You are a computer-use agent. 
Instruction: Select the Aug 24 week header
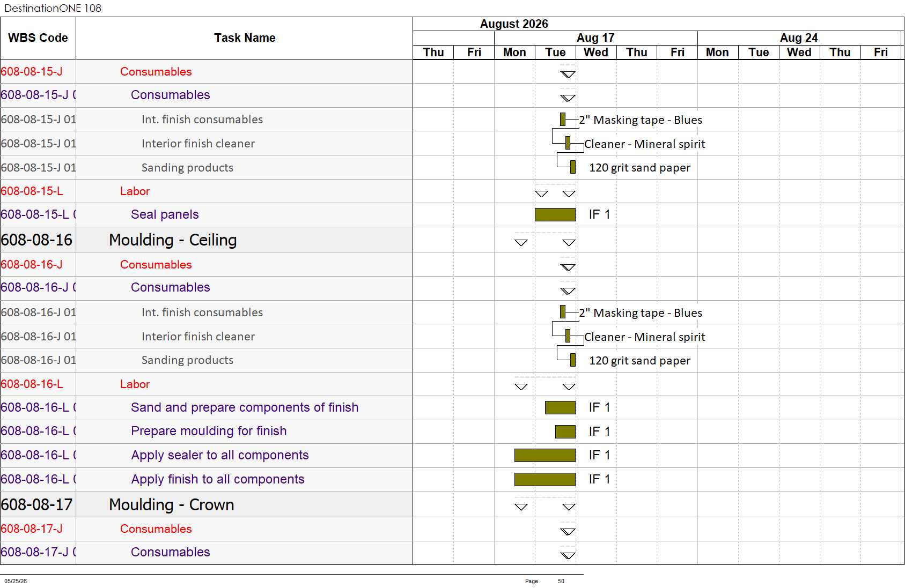[799, 38]
